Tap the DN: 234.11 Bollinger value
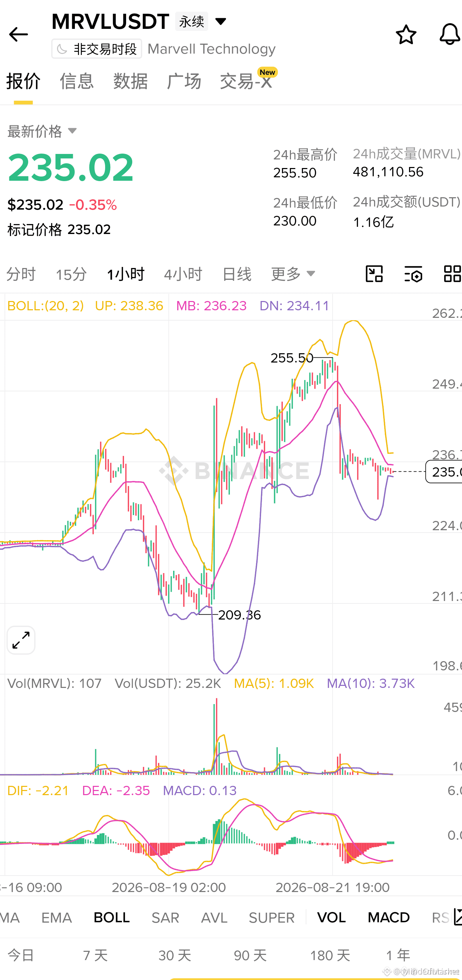462x980 pixels. 294,305
